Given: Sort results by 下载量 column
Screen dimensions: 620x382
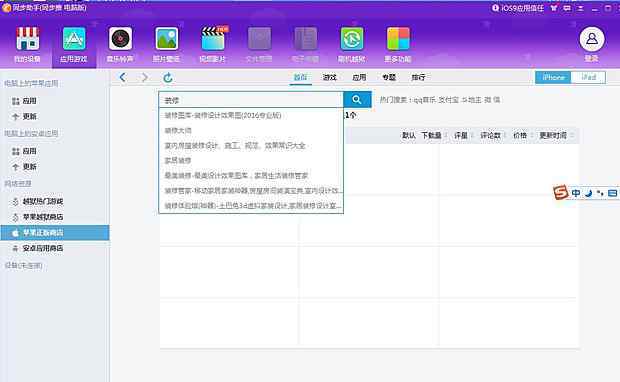Looking at the screenshot, I should click(431, 135).
